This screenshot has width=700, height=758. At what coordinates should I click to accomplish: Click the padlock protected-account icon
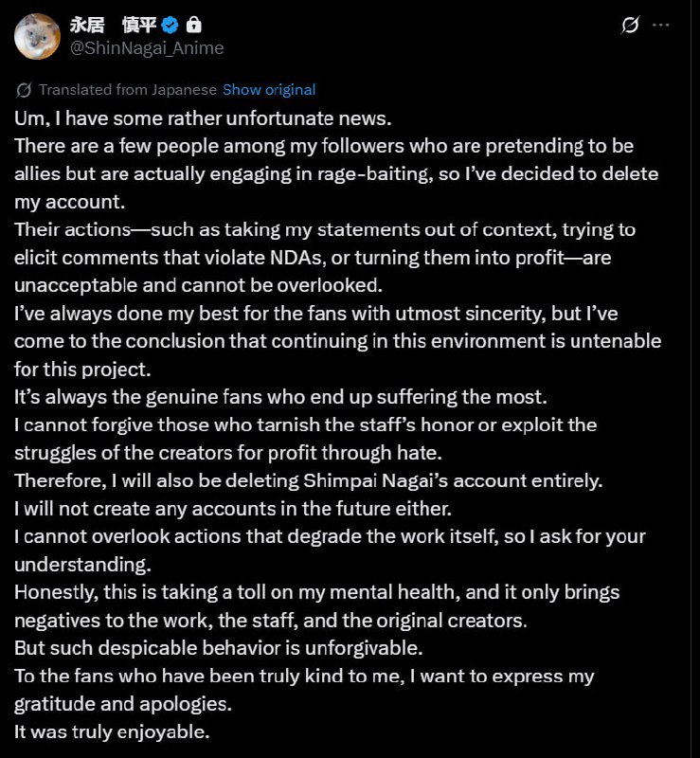coord(193,25)
